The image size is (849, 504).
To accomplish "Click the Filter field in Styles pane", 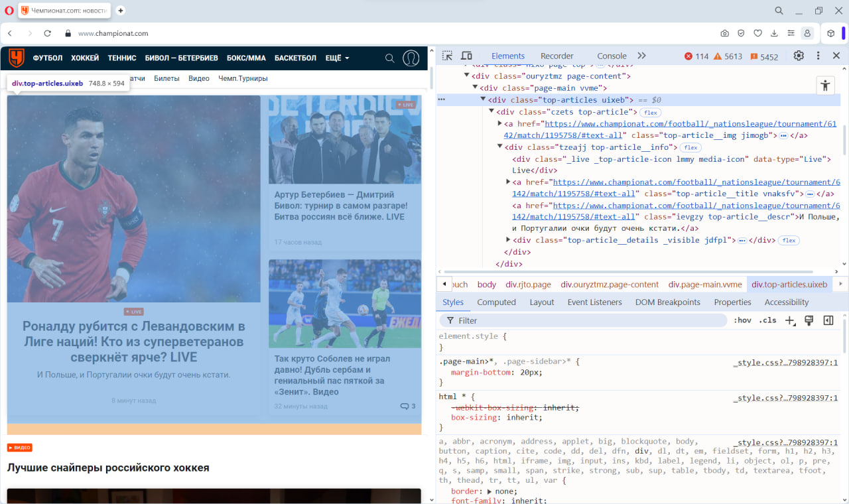I will coord(584,320).
